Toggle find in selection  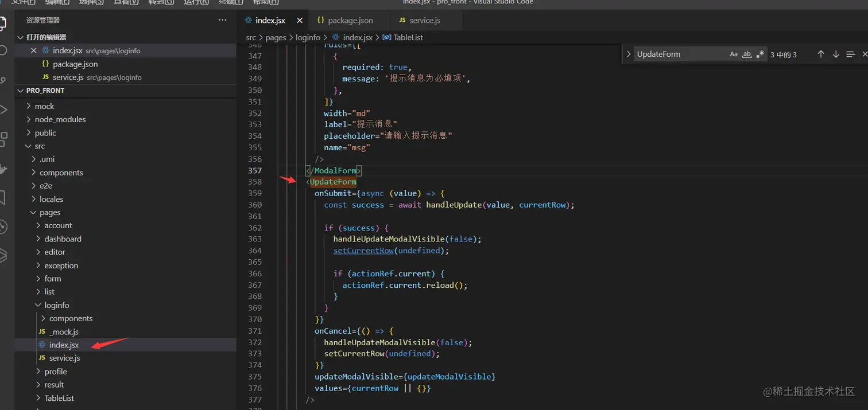coord(851,54)
